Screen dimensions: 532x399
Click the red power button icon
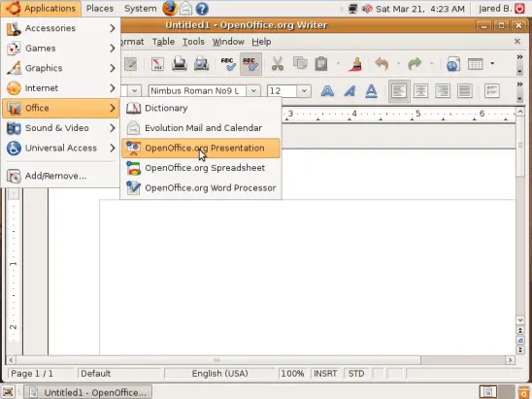tap(519, 9)
